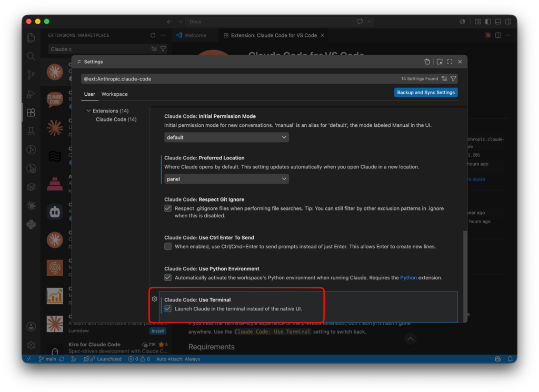The image size is (539, 392).
Task: Uncheck Use Terminal checkbox
Action: 168,308
